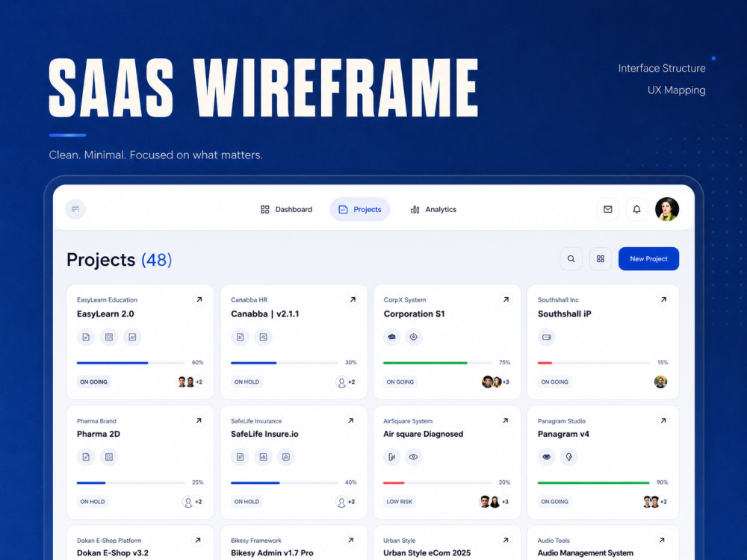
Task: Open Urban Style eCom 2025 arrow icon
Action: click(x=506, y=540)
